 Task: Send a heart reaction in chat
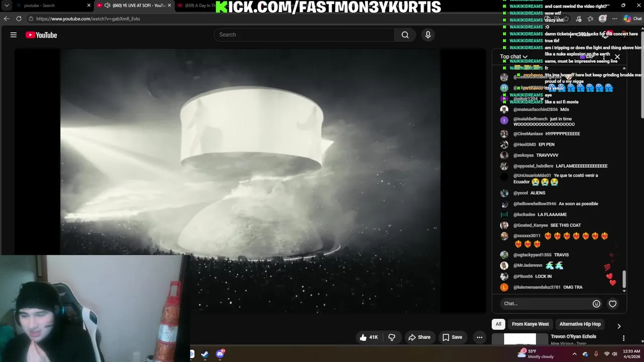click(x=612, y=304)
